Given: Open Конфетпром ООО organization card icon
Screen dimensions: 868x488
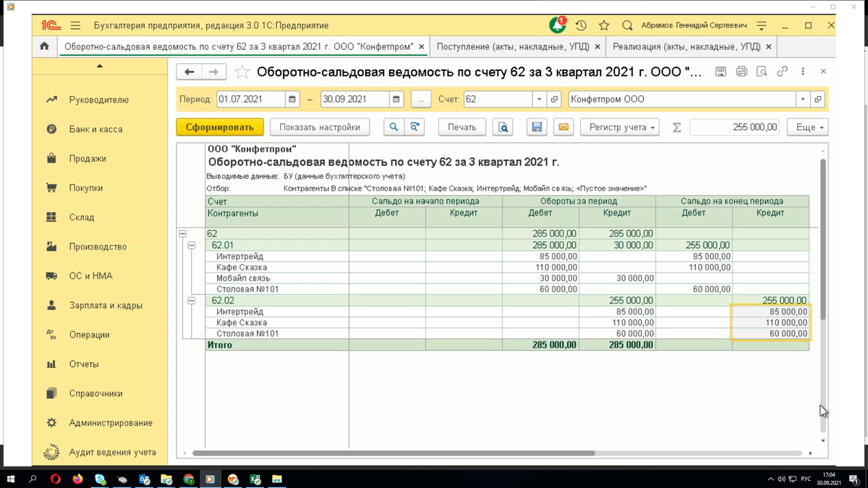Looking at the screenshot, I should (x=817, y=99).
